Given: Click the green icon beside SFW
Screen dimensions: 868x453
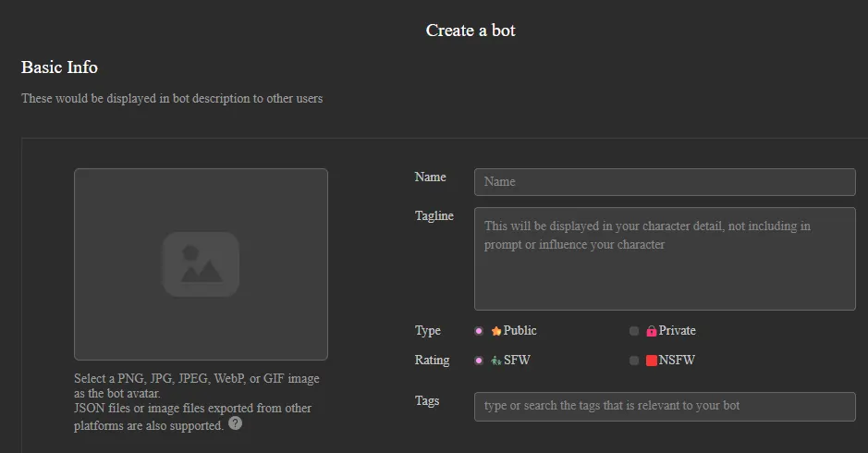Looking at the screenshot, I should [x=496, y=361].
